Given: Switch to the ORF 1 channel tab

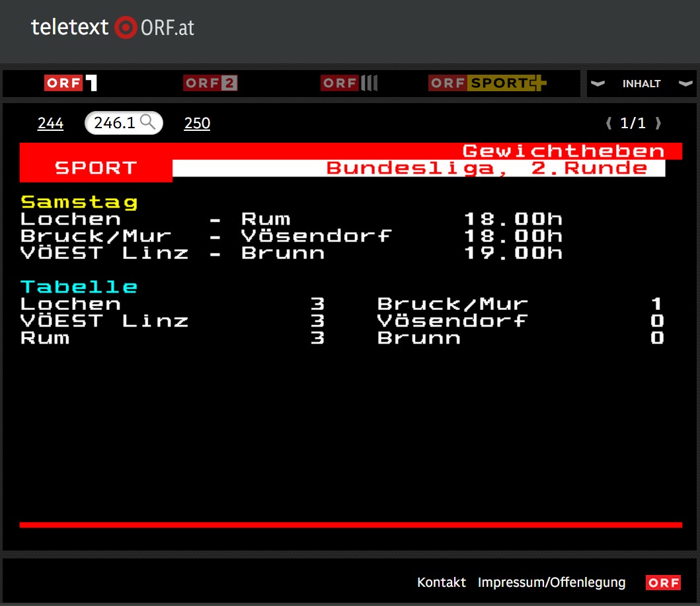Looking at the screenshot, I should point(71,83).
